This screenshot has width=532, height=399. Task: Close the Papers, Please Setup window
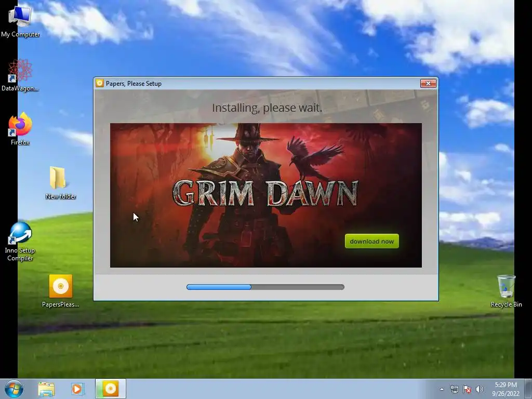click(428, 84)
